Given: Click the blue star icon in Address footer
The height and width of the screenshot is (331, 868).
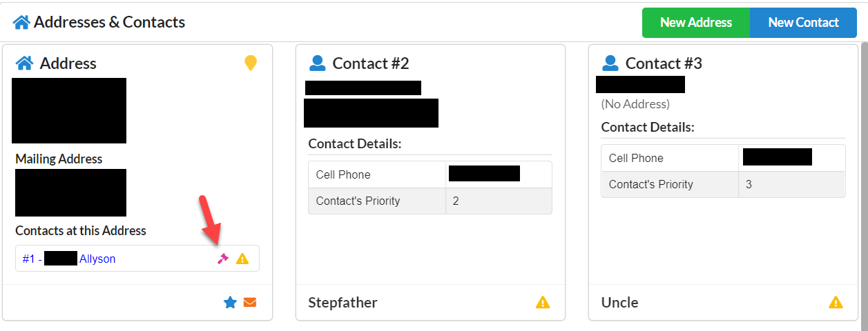Looking at the screenshot, I should 231,302.
